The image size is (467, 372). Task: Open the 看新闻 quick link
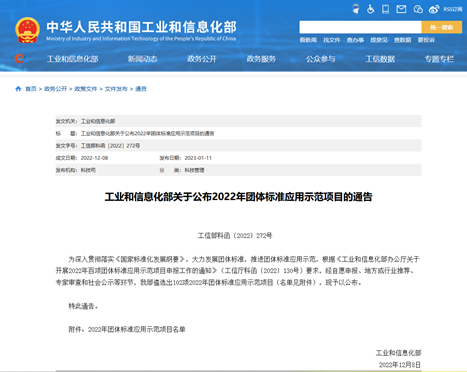[x=308, y=40]
